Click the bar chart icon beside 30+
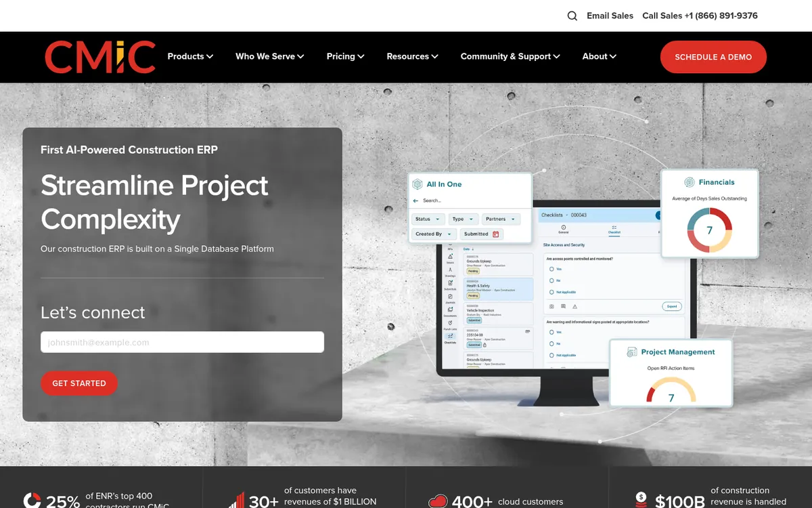 pyautogui.click(x=237, y=501)
